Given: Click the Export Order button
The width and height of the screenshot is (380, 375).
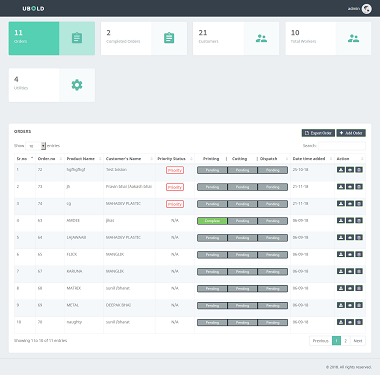Looking at the screenshot, I should pyautogui.click(x=318, y=133).
